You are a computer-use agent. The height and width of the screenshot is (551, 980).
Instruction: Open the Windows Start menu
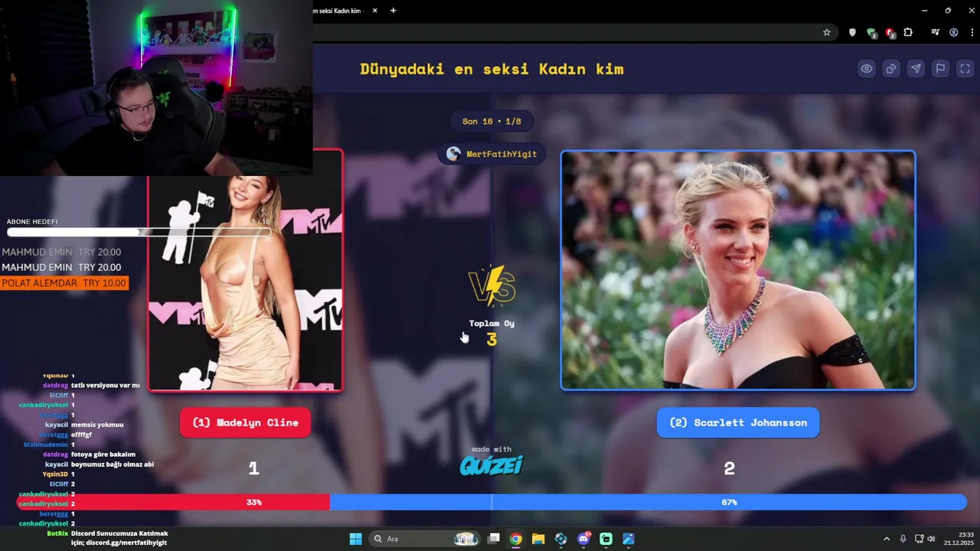point(355,539)
